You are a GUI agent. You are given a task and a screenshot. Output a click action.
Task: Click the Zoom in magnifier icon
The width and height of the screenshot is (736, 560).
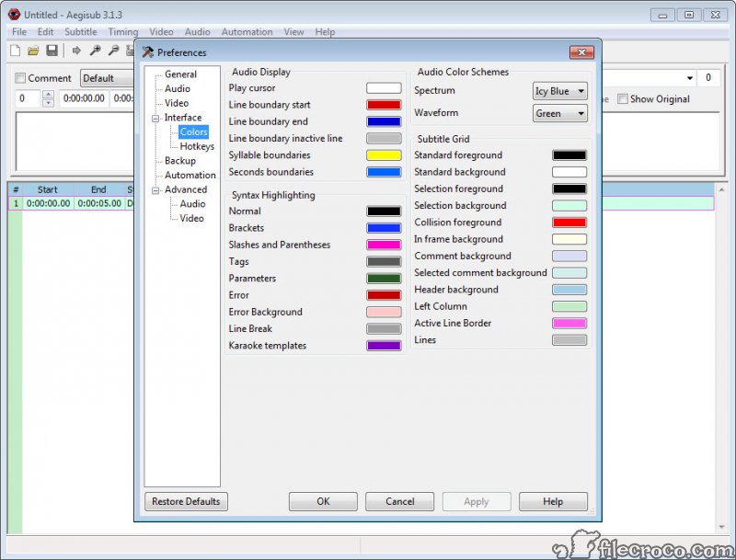click(96, 51)
